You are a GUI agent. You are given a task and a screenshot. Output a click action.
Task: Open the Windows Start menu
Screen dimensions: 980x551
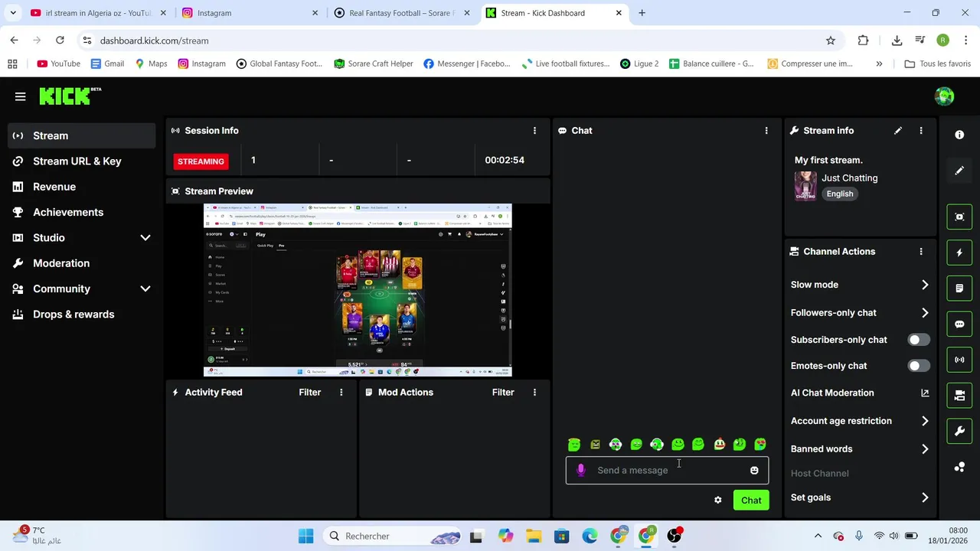coord(305,536)
